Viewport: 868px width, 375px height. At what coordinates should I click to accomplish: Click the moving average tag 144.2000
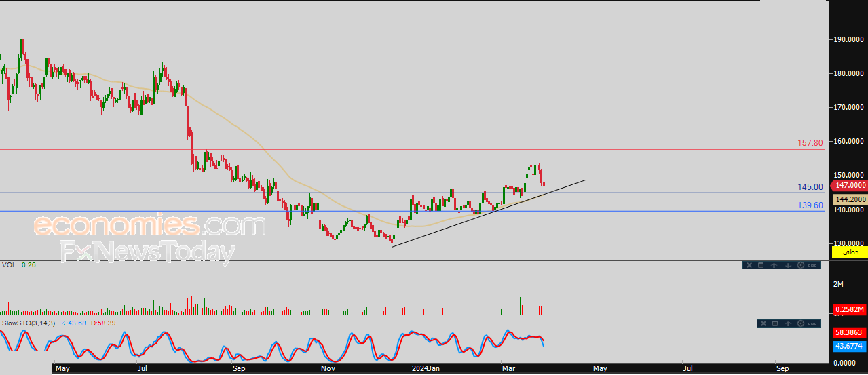[850, 199]
